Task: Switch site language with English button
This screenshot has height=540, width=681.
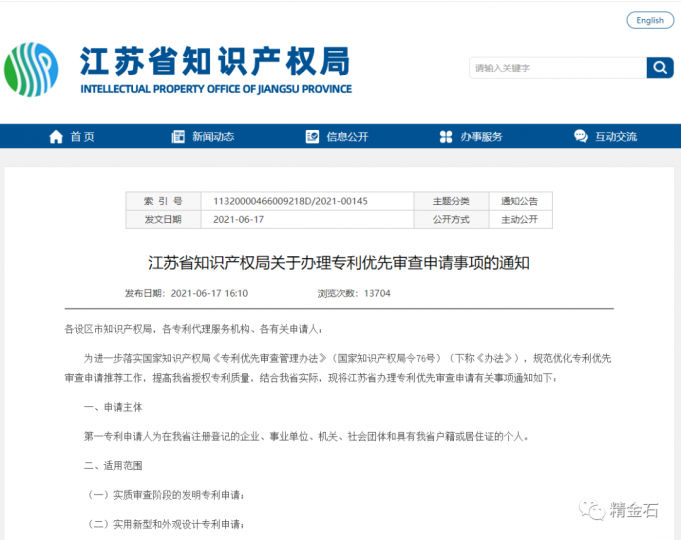Action: tap(650, 20)
